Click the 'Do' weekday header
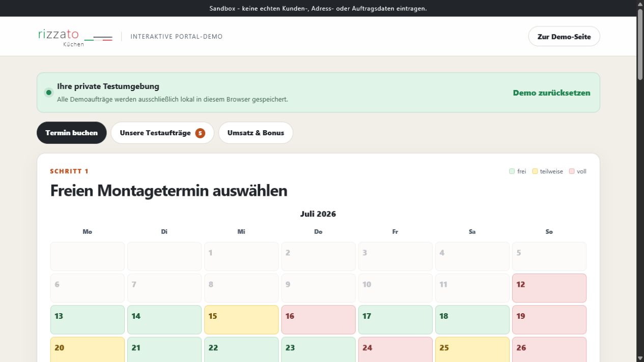The image size is (644, 362). coord(318,232)
